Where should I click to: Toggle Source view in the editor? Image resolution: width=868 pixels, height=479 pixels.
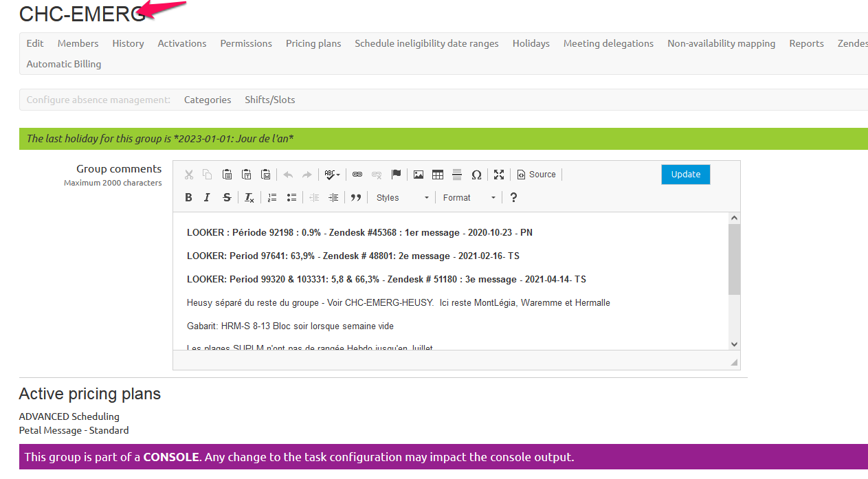(x=536, y=175)
